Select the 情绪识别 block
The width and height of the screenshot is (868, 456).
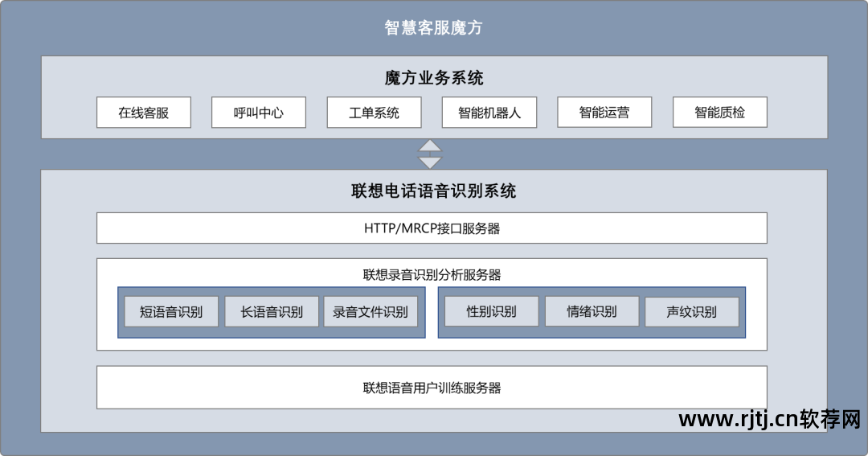592,311
